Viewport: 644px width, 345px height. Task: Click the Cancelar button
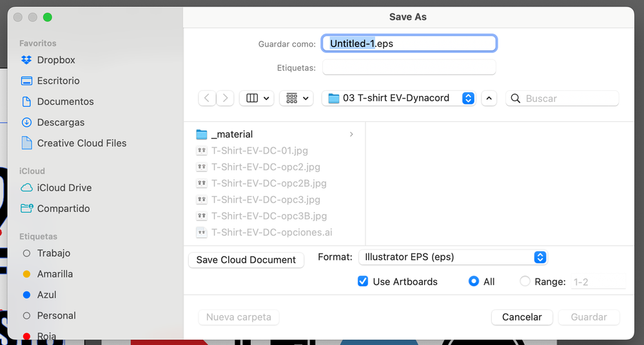click(x=522, y=317)
